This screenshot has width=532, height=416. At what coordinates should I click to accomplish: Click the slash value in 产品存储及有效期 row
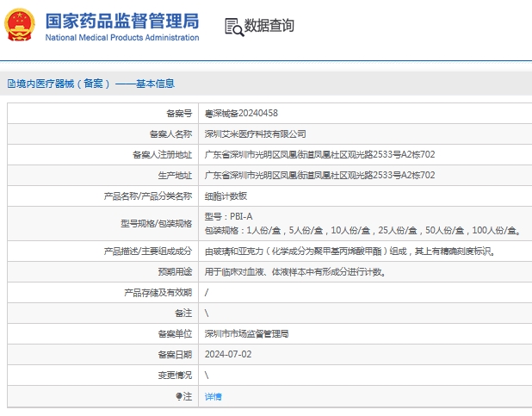(207, 292)
